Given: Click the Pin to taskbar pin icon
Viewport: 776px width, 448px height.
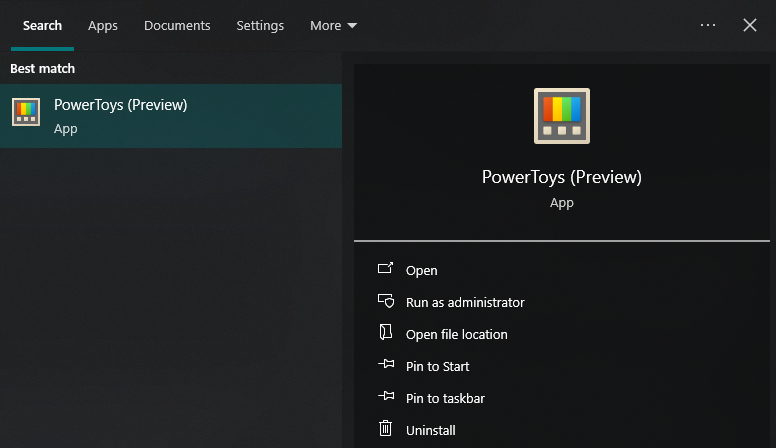Looking at the screenshot, I should click(386, 396).
